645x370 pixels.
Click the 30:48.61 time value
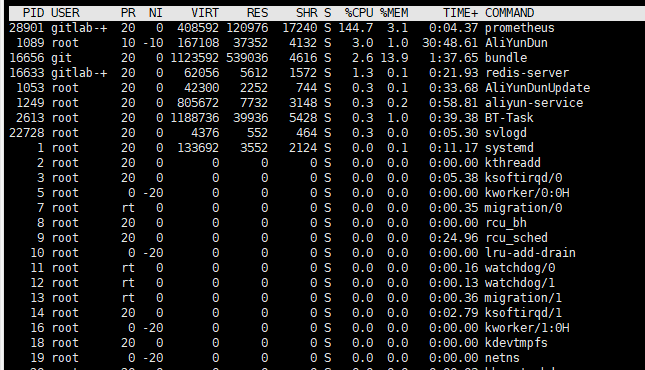pos(450,43)
